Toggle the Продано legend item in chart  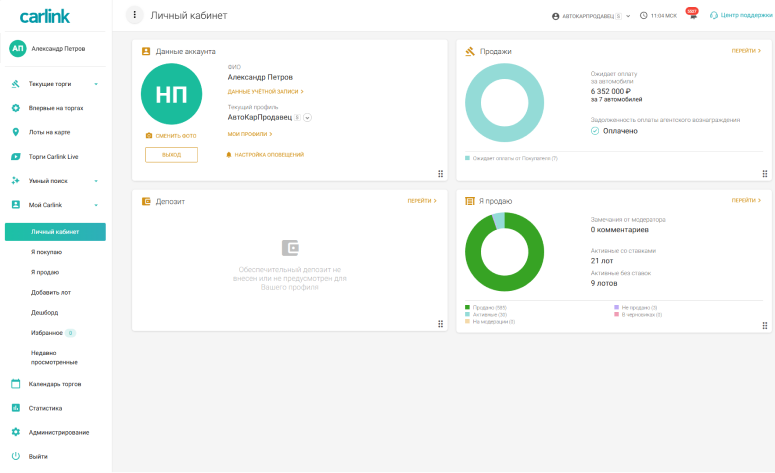486,307
